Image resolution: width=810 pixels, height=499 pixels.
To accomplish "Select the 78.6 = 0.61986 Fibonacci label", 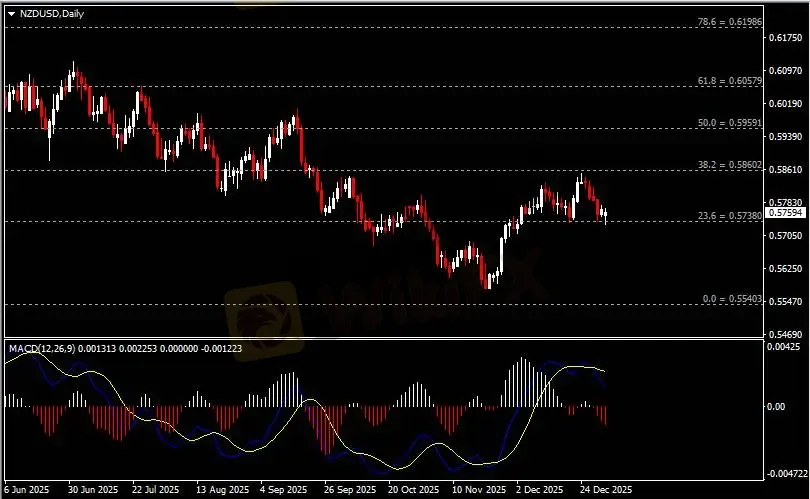I will point(729,22).
